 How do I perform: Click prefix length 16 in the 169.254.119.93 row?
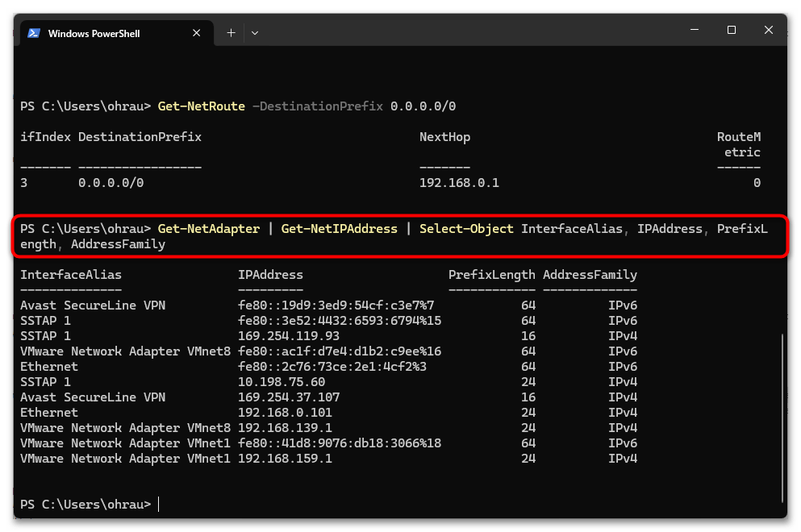(x=528, y=336)
